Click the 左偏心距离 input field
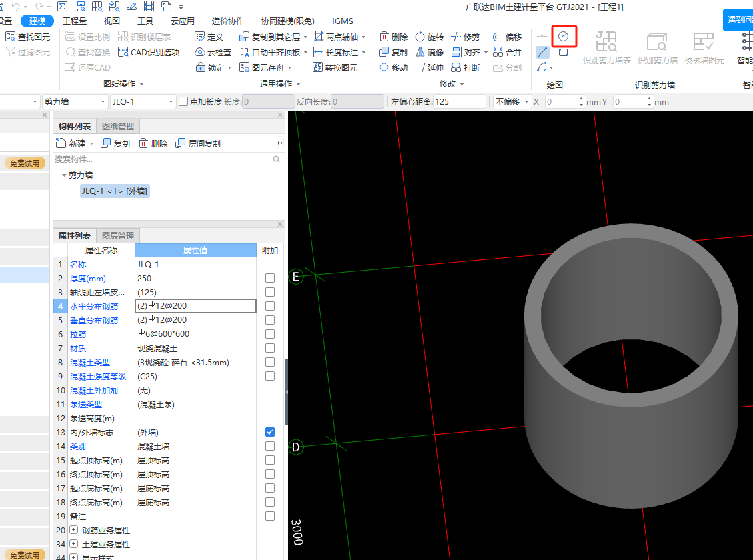The width and height of the screenshot is (753, 560). click(x=459, y=102)
